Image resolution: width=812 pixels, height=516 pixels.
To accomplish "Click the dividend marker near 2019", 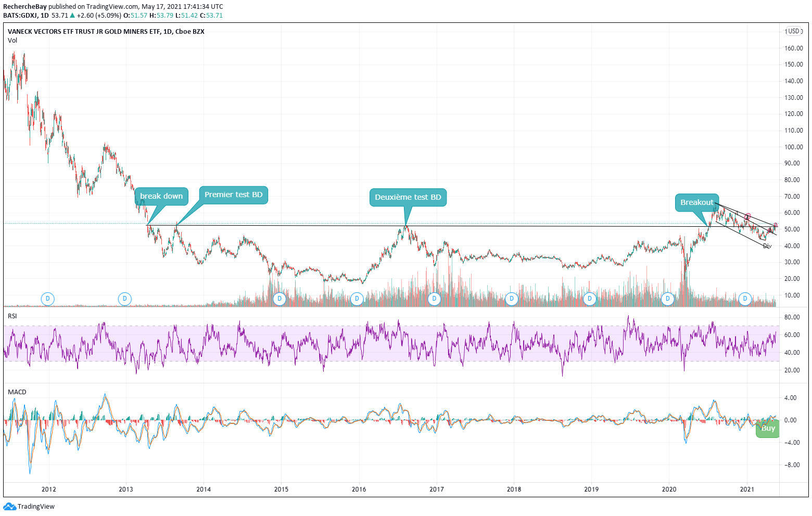I will 589,299.
